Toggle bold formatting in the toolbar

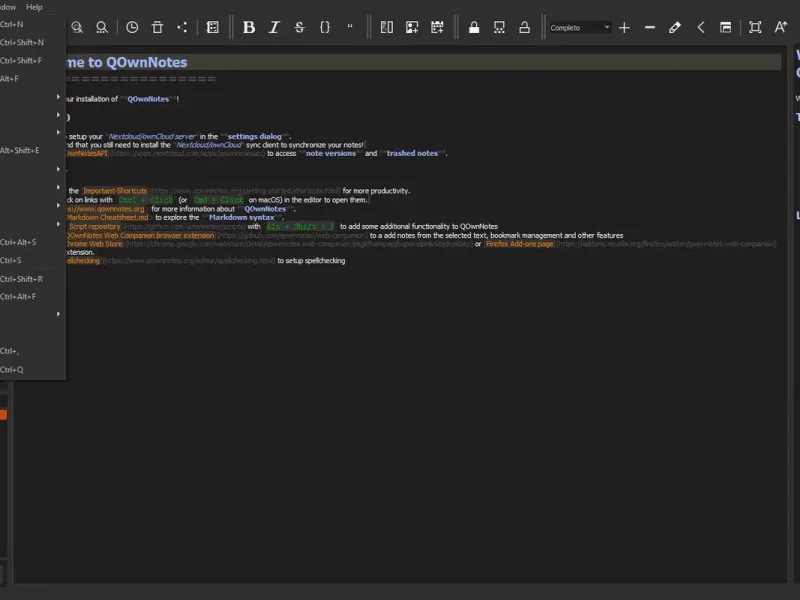click(x=249, y=27)
